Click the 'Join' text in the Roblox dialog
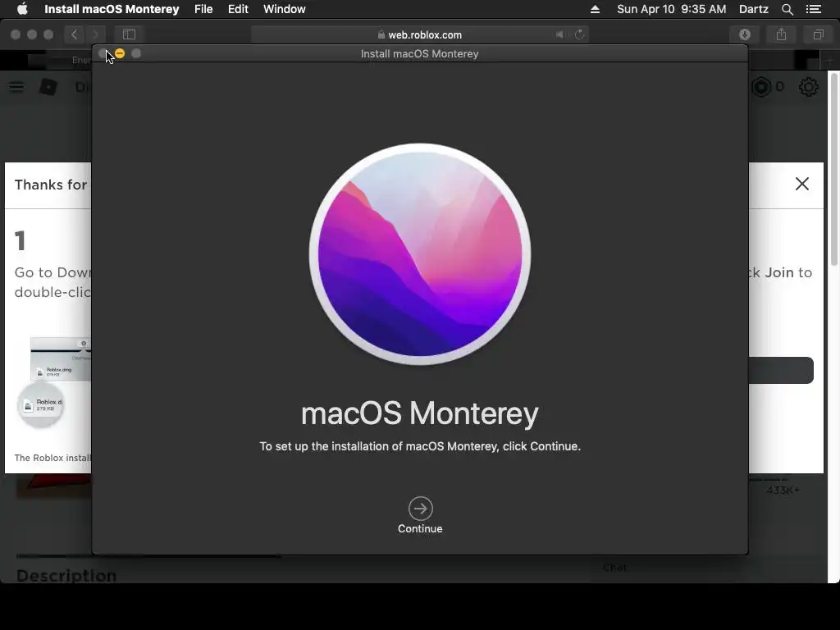Viewport: 840px width, 630px height. (x=779, y=272)
